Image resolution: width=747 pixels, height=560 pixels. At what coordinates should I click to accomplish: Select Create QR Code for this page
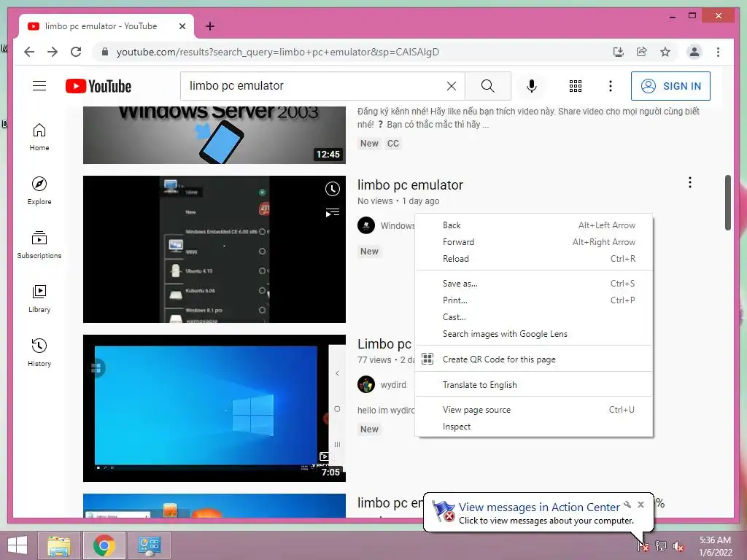click(x=533, y=359)
